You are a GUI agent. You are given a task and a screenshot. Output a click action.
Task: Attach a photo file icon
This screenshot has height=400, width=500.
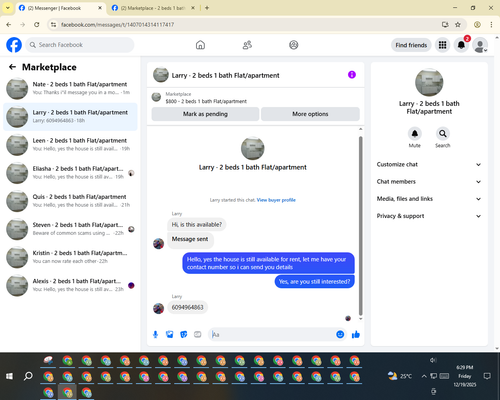[170, 334]
